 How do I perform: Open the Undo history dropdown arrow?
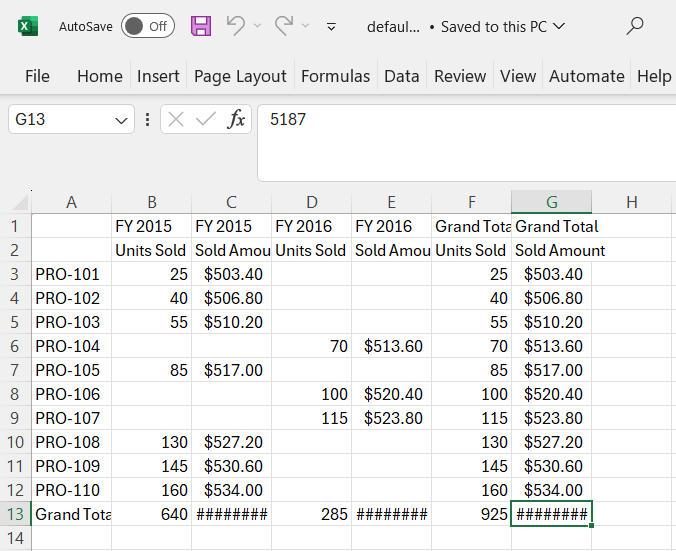pyautogui.click(x=257, y=27)
